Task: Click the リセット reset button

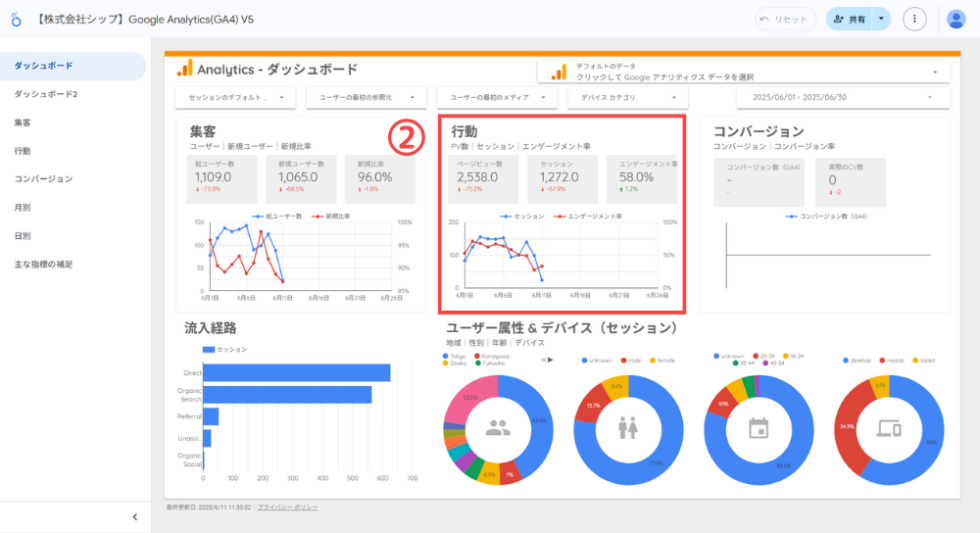Action: 785,20
